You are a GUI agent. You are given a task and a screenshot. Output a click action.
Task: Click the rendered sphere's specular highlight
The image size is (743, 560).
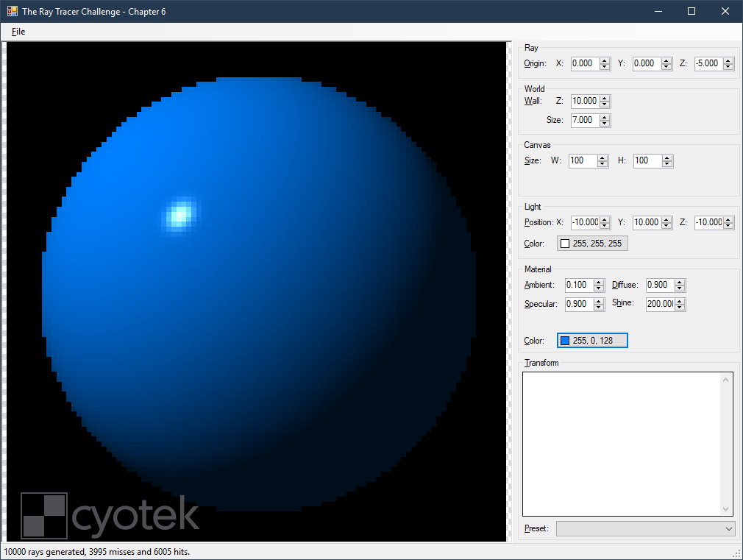179,214
